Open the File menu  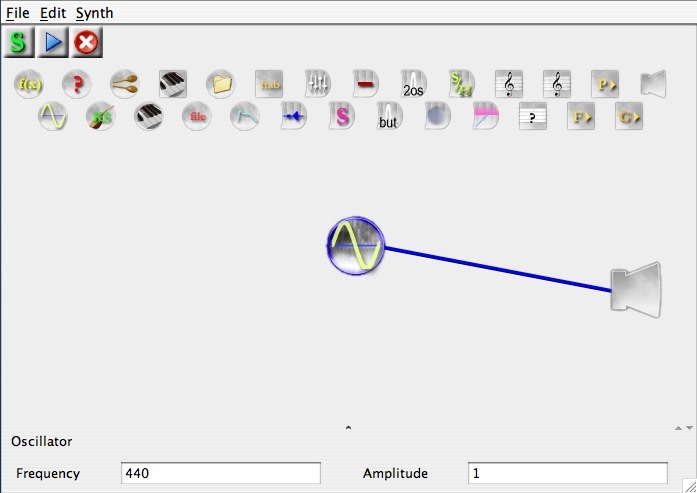click(17, 13)
